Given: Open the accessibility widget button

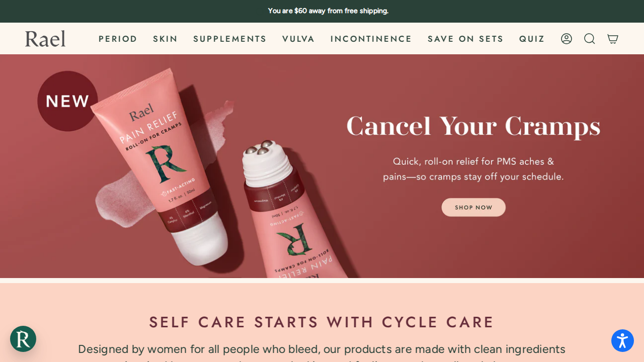Looking at the screenshot, I should coord(622,341).
